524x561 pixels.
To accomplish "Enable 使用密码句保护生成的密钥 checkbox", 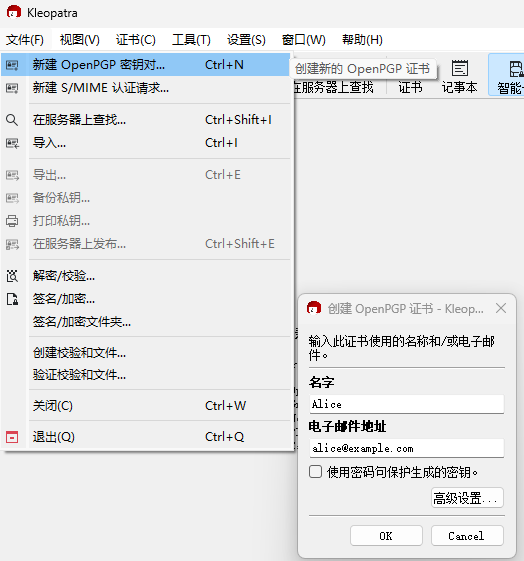I will [315, 472].
